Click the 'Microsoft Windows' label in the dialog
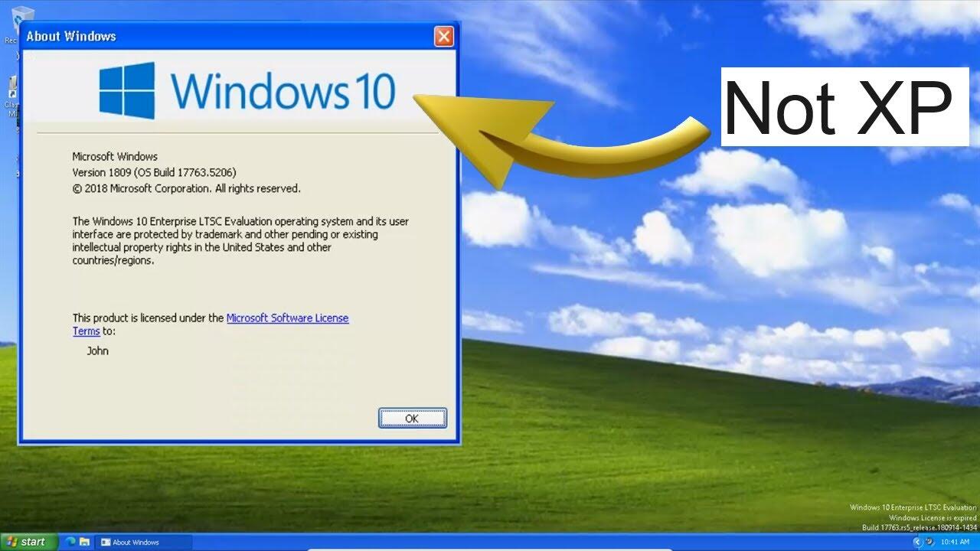This screenshot has height=551, width=980. (x=115, y=156)
